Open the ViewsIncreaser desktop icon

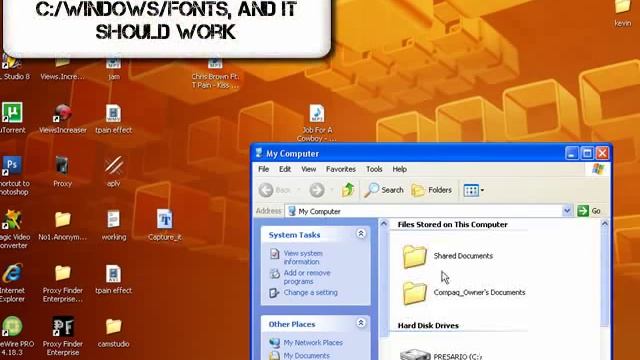tap(62, 113)
